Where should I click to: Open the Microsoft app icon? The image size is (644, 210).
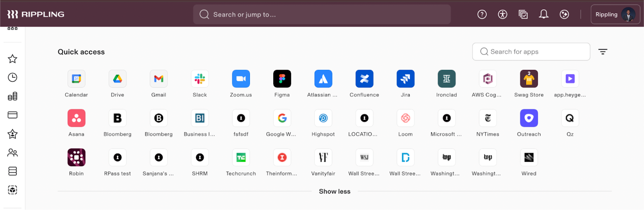tap(447, 118)
